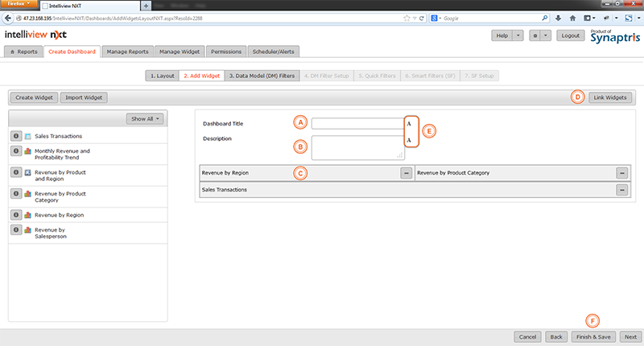Open the Firefox menu dropdown

[19, 4]
